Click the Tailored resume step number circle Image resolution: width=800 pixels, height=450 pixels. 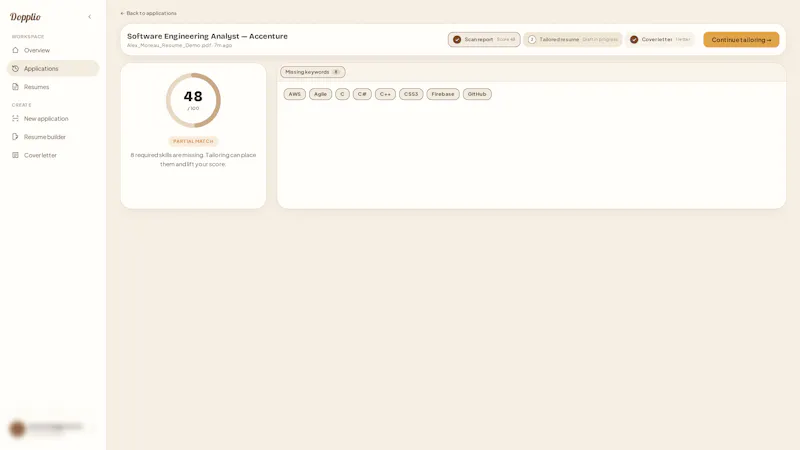532,39
